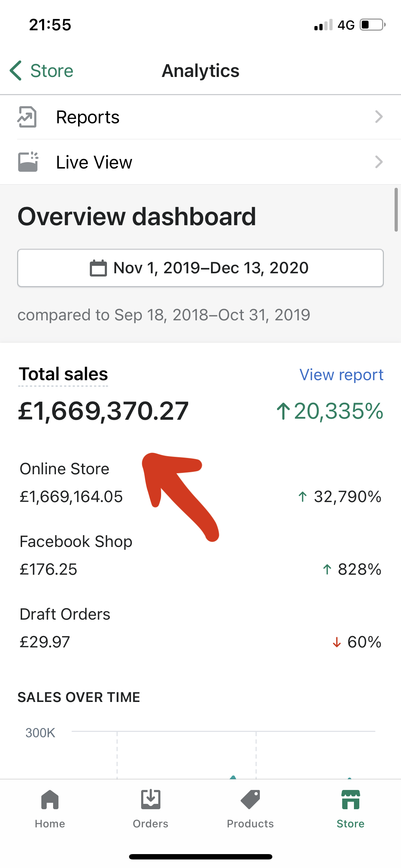Tap the Live View icon
401x868 pixels.
(x=28, y=162)
